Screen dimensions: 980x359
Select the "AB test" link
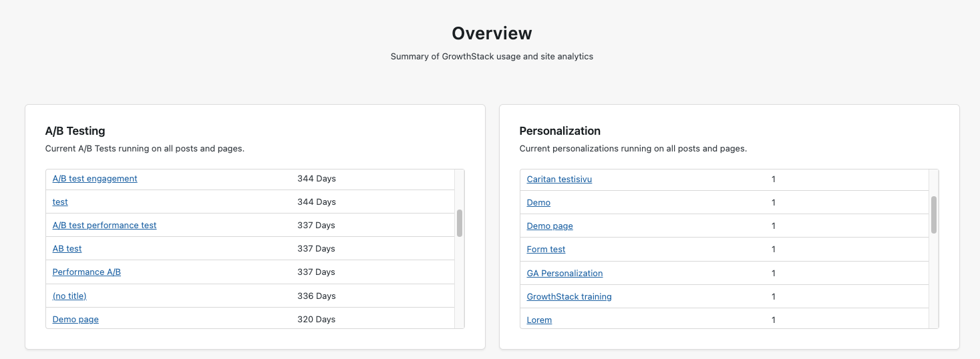pyautogui.click(x=67, y=249)
